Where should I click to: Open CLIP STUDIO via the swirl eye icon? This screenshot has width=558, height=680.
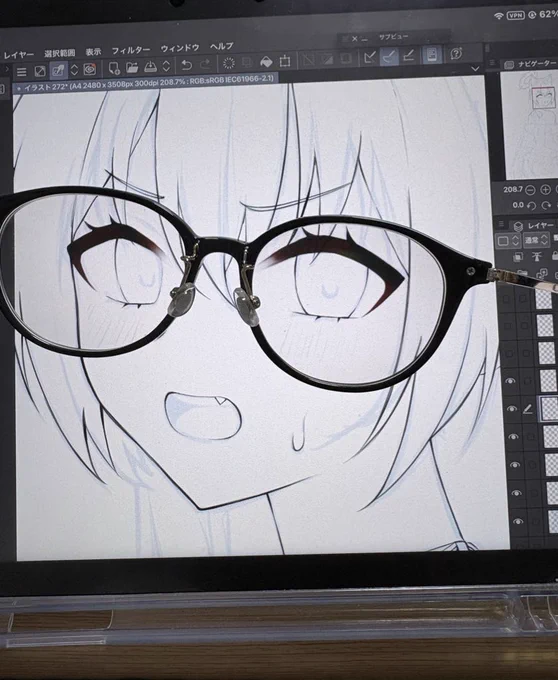coord(90,69)
